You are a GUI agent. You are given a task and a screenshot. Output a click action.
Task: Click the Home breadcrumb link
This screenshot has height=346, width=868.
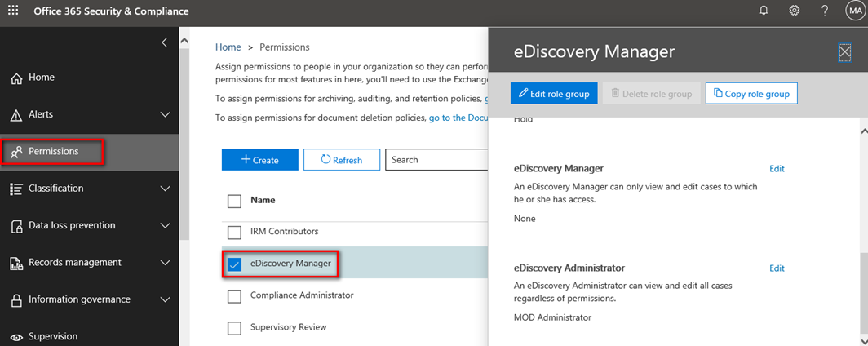click(x=228, y=47)
